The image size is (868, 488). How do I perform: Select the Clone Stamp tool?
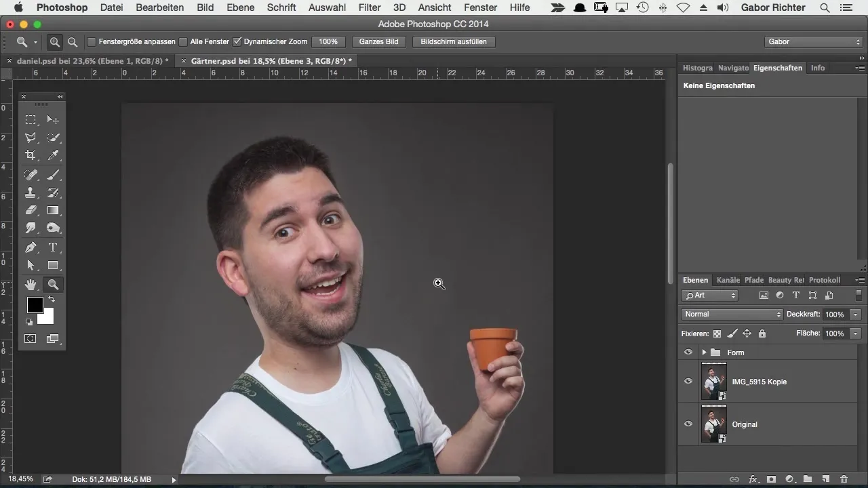coord(31,192)
